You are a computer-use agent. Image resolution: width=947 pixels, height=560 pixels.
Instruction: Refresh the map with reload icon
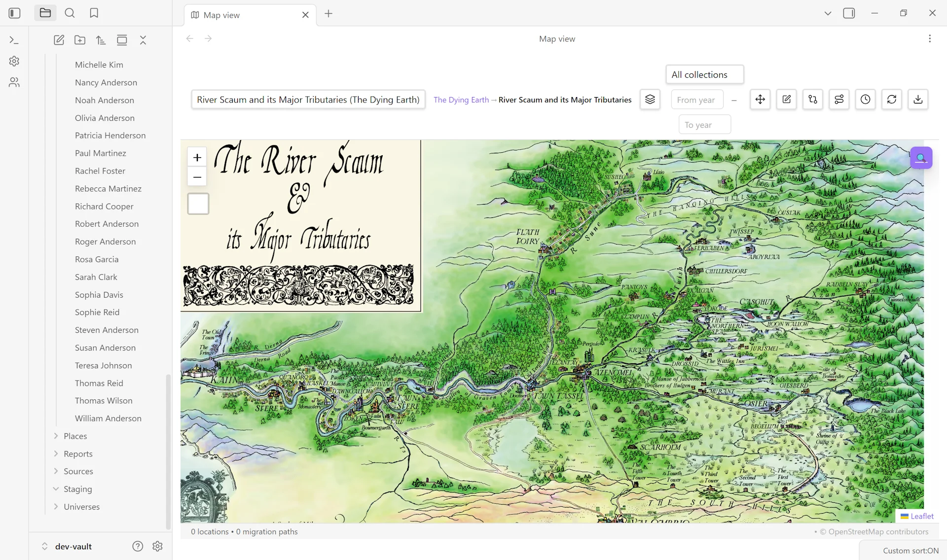point(892,100)
